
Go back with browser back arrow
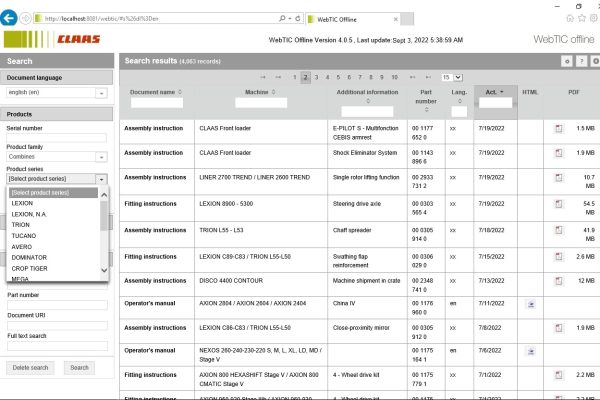tap(13, 17)
